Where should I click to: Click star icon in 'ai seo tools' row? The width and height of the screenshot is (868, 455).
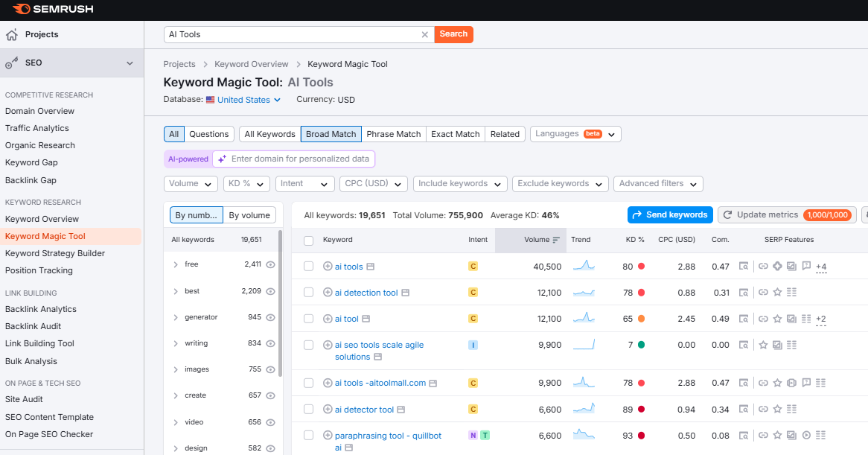[763, 345]
